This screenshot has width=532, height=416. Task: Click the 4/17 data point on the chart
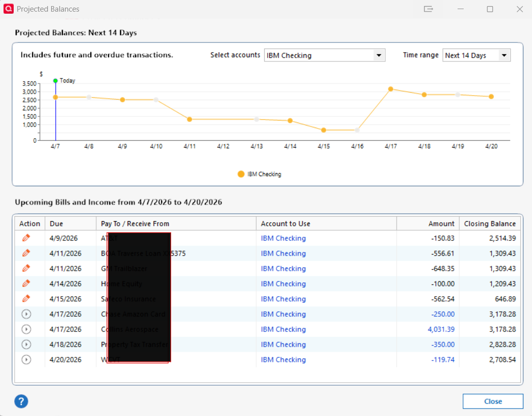click(x=391, y=89)
